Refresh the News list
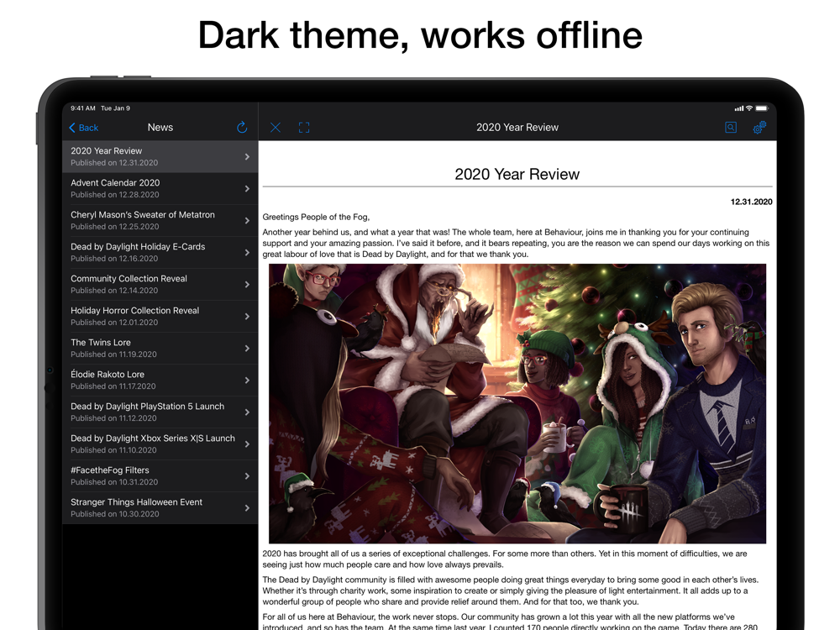The image size is (840, 630). [242, 127]
